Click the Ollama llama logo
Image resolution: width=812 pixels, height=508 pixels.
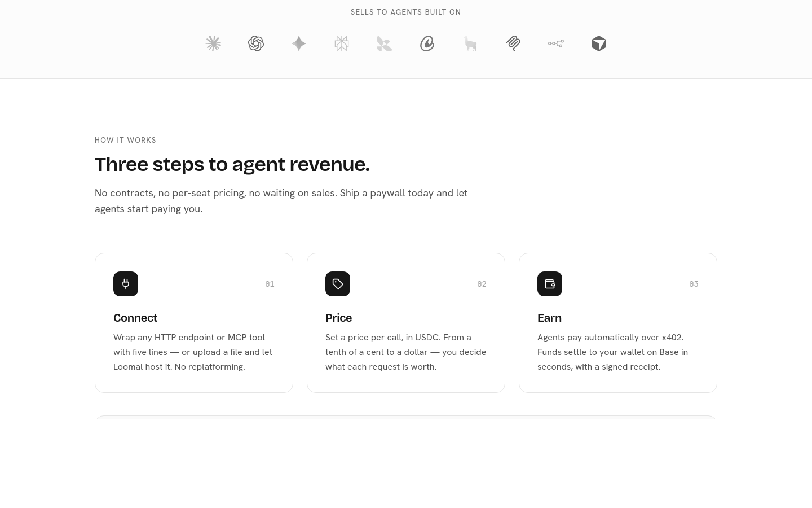coord(470,43)
